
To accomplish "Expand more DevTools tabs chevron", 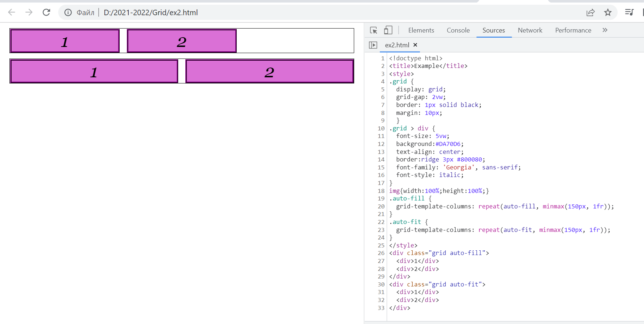I will (605, 30).
